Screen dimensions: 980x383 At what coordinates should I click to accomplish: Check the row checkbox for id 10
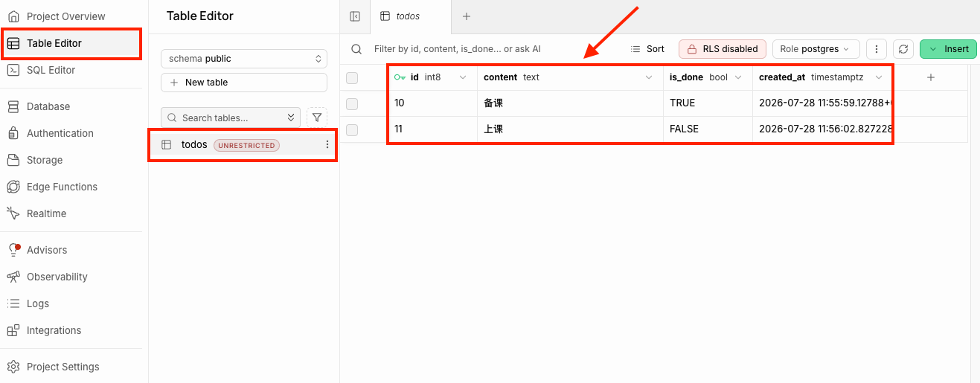tap(352, 104)
